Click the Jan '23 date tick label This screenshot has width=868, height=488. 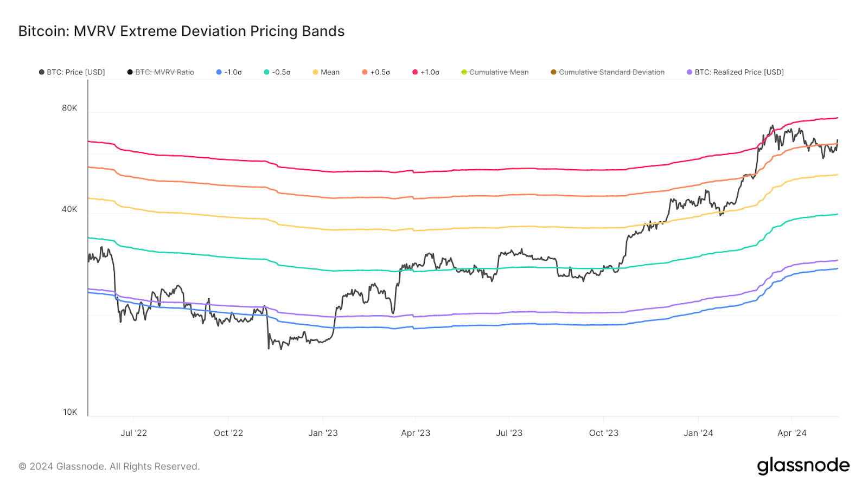[323, 433]
